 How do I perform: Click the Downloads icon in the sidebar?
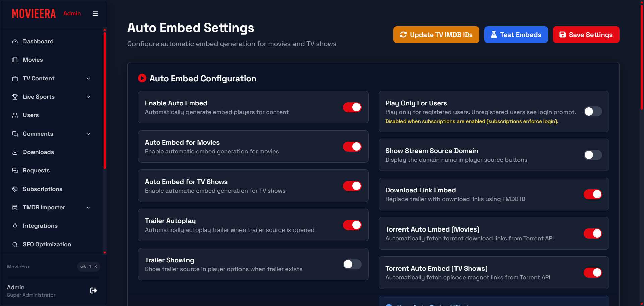pyautogui.click(x=15, y=152)
